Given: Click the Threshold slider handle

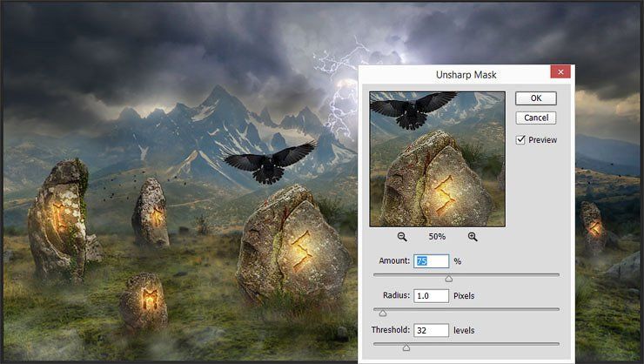Looking at the screenshot, I should [x=406, y=348].
